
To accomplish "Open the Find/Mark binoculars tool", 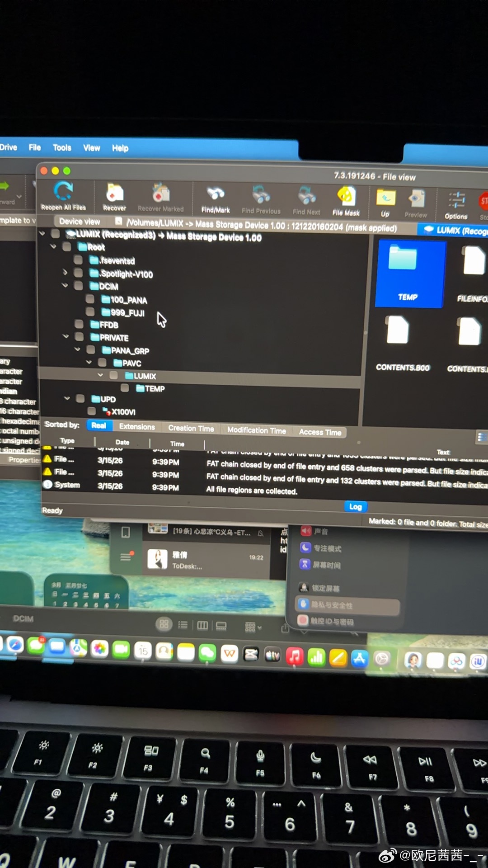I will click(x=216, y=199).
